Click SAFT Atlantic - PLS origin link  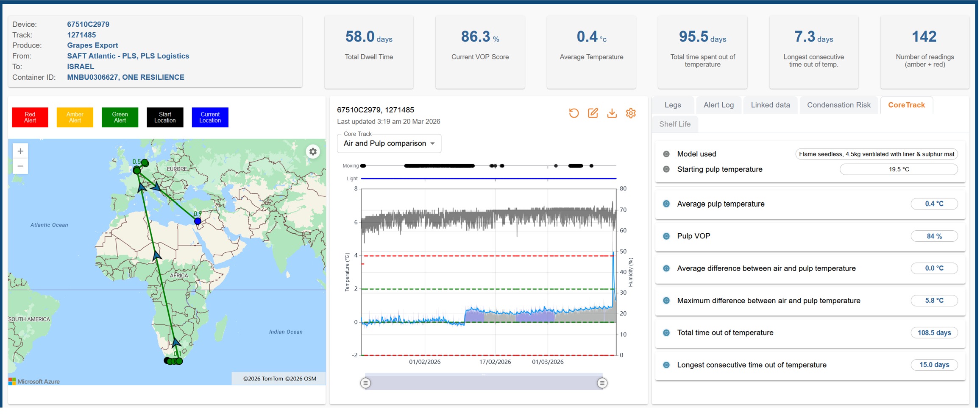point(128,56)
